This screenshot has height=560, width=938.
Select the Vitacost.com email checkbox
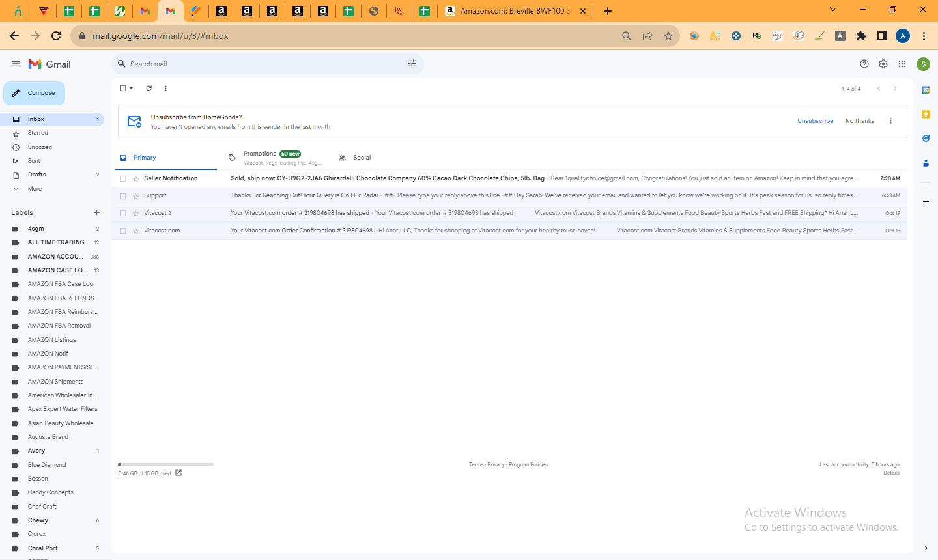point(122,231)
